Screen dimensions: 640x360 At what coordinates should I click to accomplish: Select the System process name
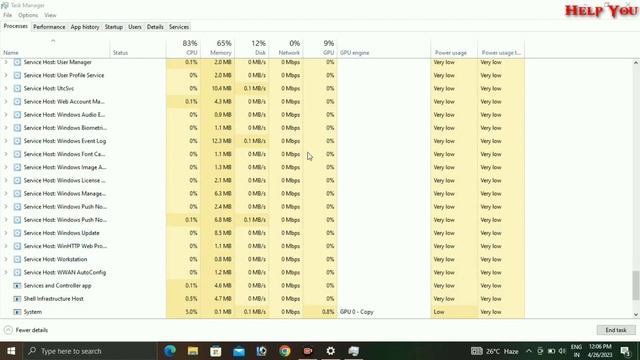pyautogui.click(x=33, y=312)
